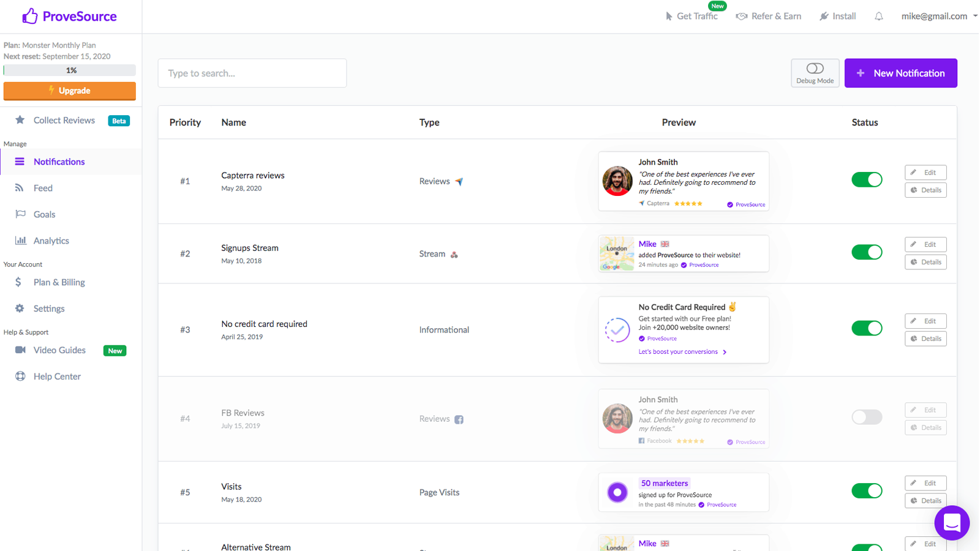This screenshot has width=980, height=551.
Task: Create a New Notification
Action: [x=900, y=73]
